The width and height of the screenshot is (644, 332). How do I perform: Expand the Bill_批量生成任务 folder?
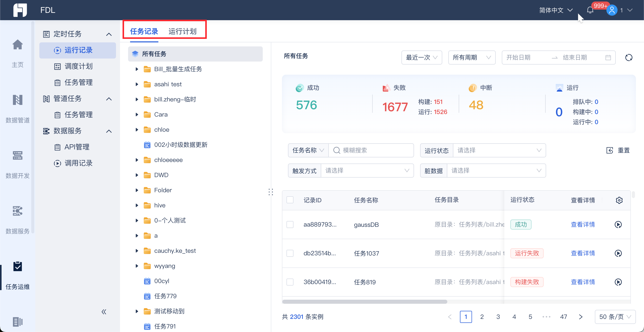click(137, 69)
